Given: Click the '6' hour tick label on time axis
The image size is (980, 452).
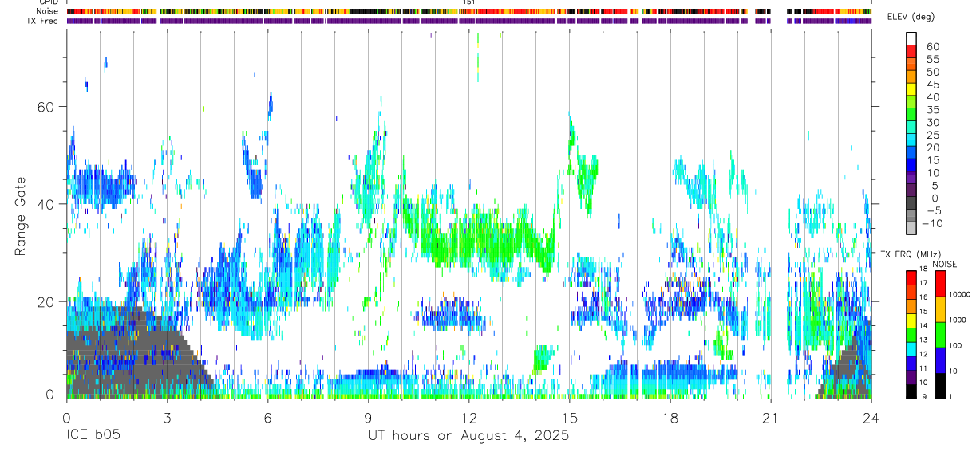Looking at the screenshot, I should point(267,417).
